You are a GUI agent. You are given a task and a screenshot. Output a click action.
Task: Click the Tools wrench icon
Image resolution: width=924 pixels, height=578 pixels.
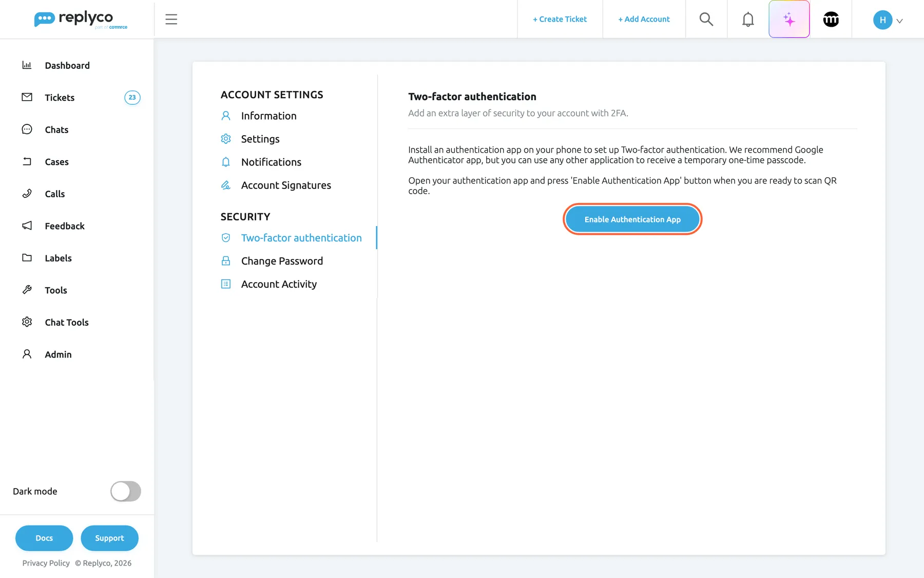point(27,290)
